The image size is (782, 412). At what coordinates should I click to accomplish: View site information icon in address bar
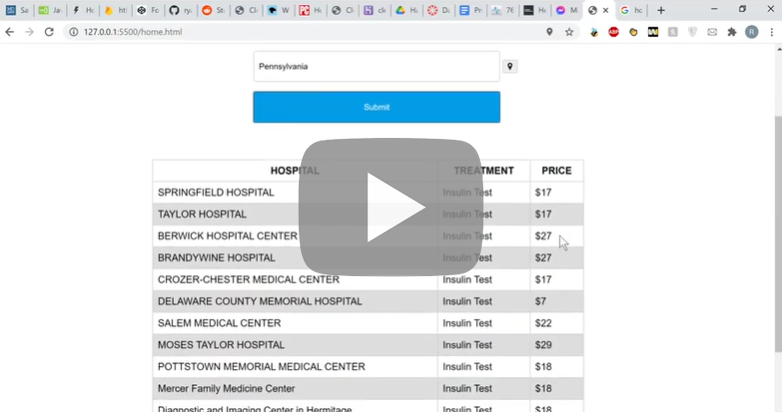pos(73,32)
